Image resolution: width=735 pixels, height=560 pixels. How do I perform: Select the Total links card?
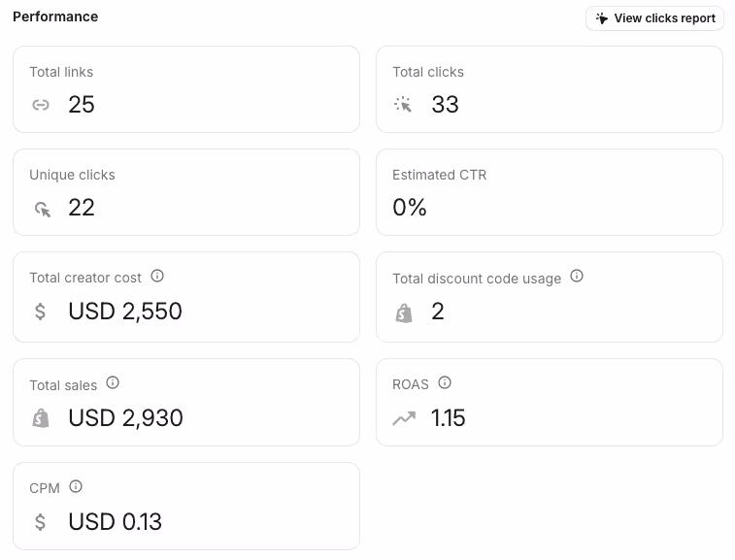tap(186, 89)
